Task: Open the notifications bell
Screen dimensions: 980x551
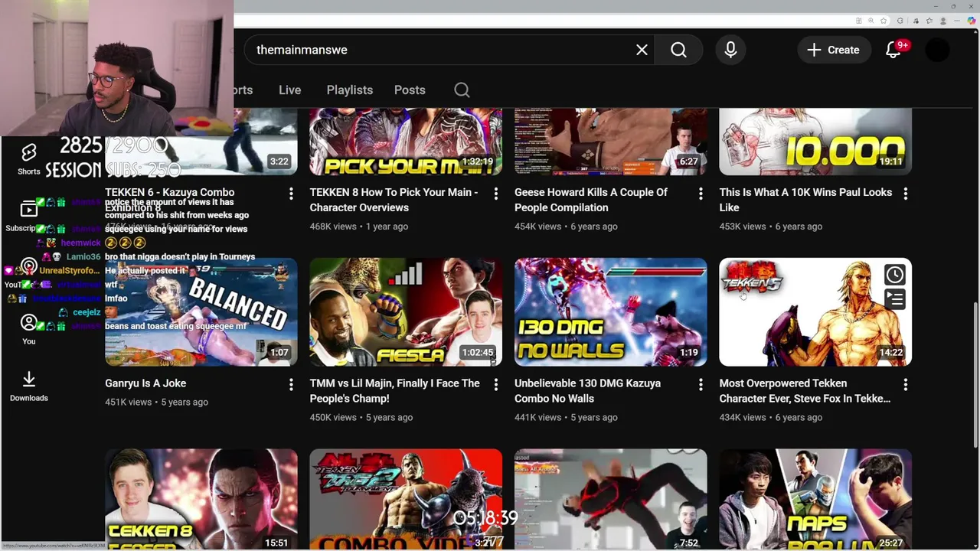Action: click(x=893, y=50)
